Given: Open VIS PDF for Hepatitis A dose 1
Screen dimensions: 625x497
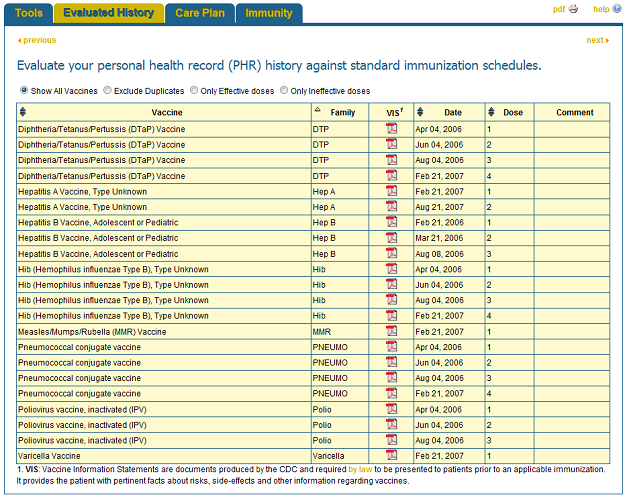Looking at the screenshot, I should click(391, 191).
